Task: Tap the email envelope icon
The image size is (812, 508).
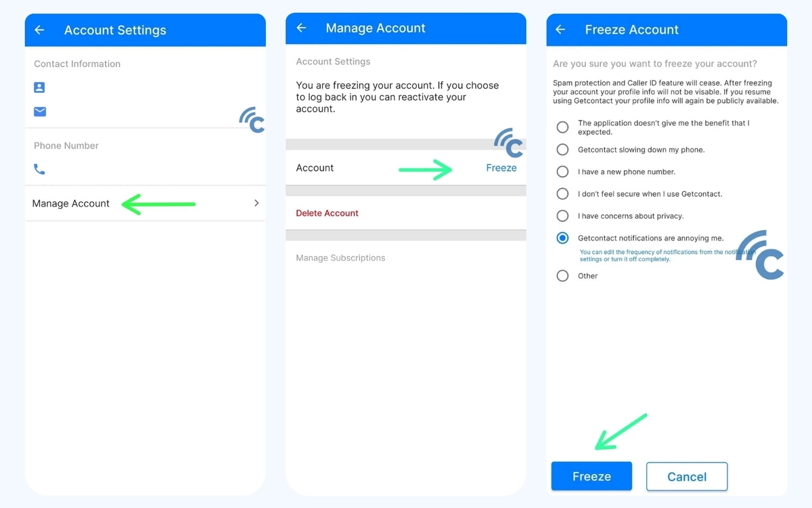Action: pyautogui.click(x=40, y=111)
